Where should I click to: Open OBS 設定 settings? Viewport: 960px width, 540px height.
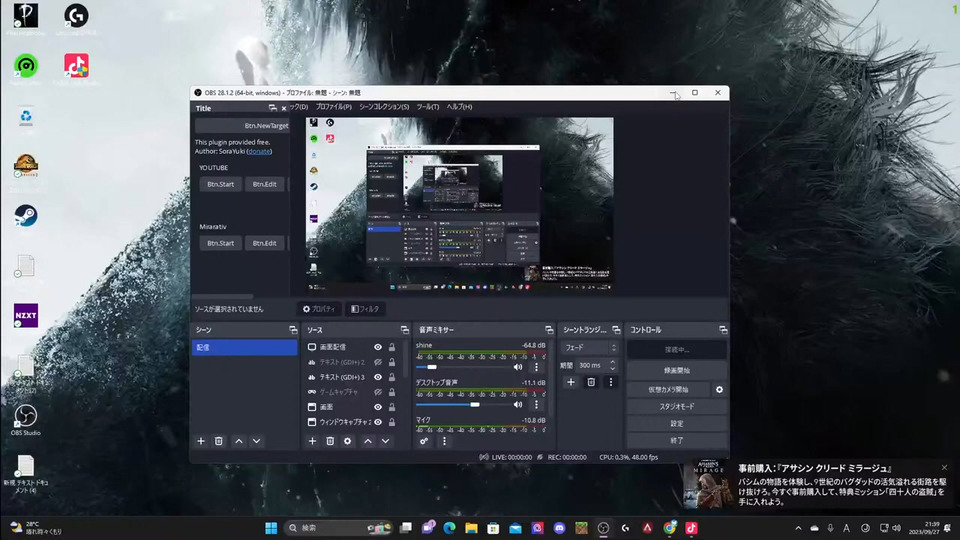(x=677, y=424)
